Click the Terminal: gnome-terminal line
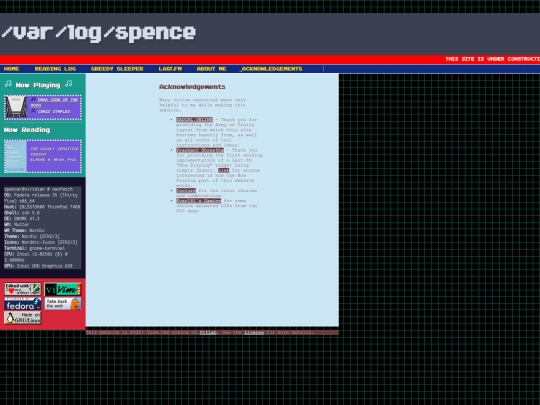540x405 pixels. [34, 248]
